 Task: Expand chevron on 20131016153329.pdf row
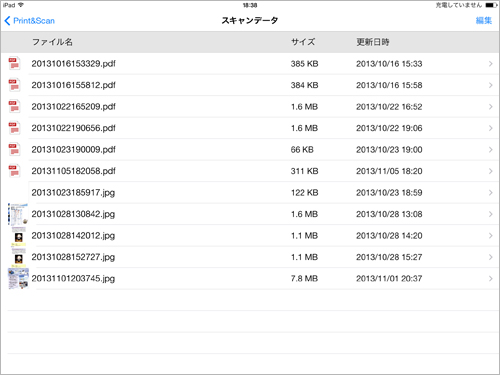click(491, 64)
